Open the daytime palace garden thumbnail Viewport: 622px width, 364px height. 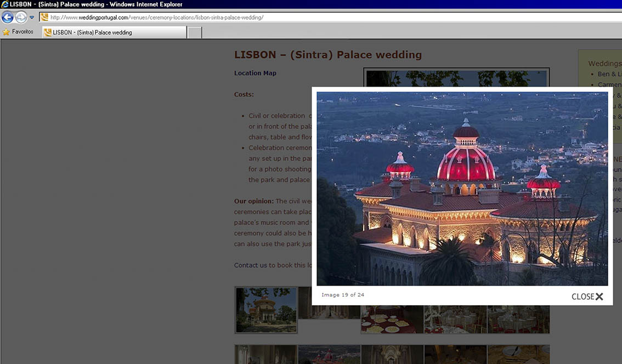click(266, 310)
